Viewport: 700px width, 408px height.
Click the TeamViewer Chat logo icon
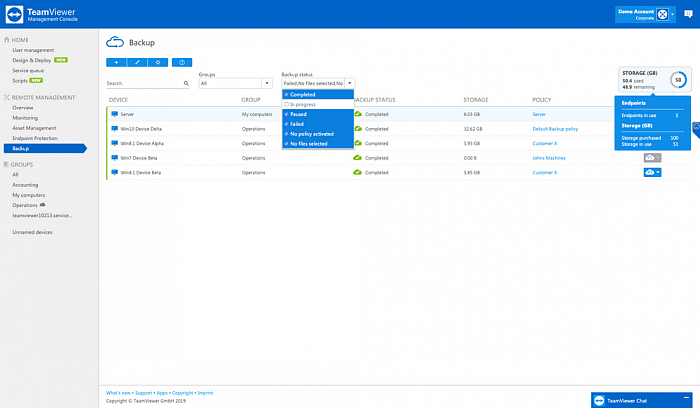click(599, 400)
